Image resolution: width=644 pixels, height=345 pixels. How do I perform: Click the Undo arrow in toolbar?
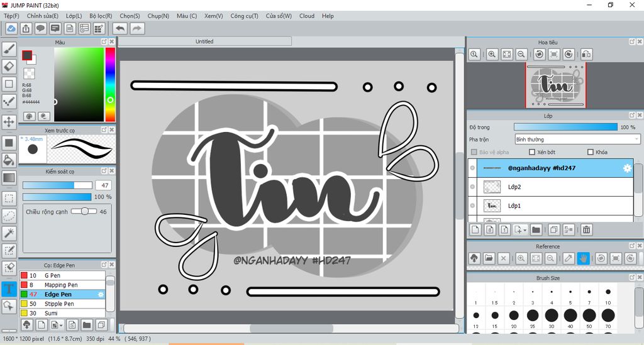click(120, 28)
